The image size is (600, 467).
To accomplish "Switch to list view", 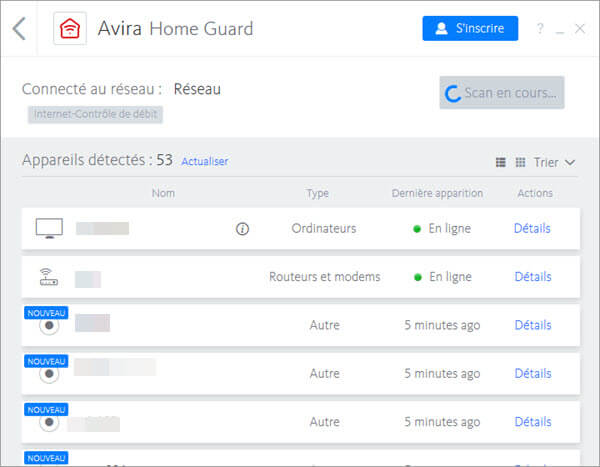I will (x=501, y=162).
